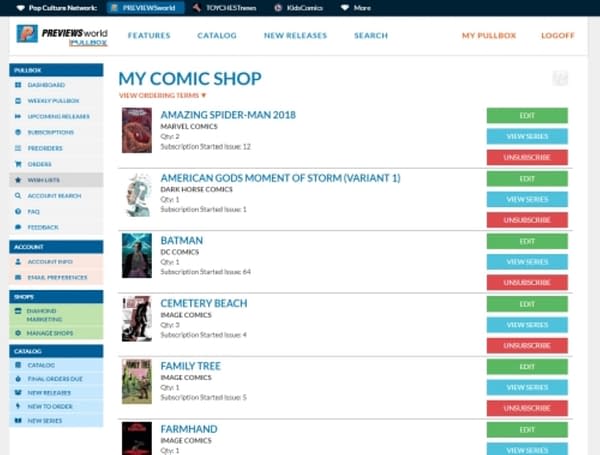
Task: Expand View Ordering Terms
Action: tap(163, 95)
